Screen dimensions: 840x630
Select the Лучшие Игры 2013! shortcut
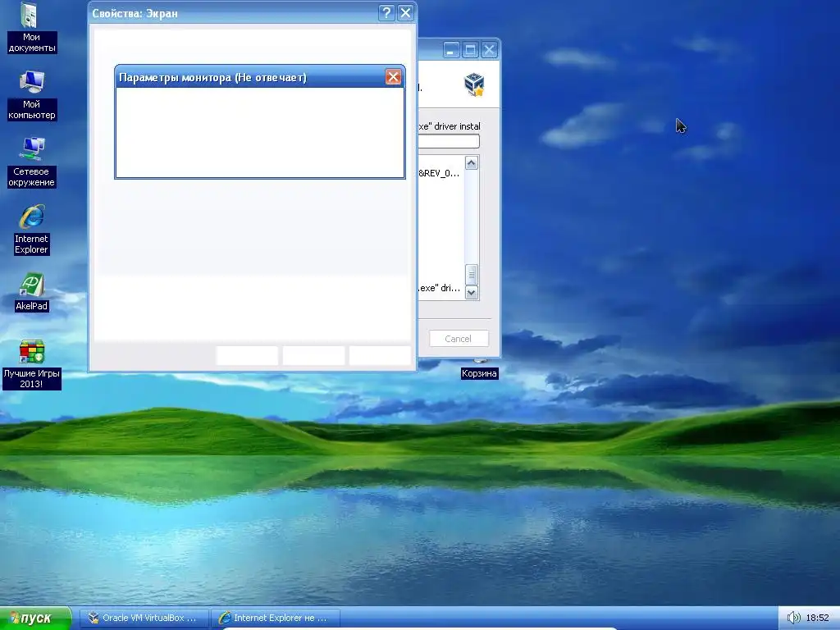[32, 364]
